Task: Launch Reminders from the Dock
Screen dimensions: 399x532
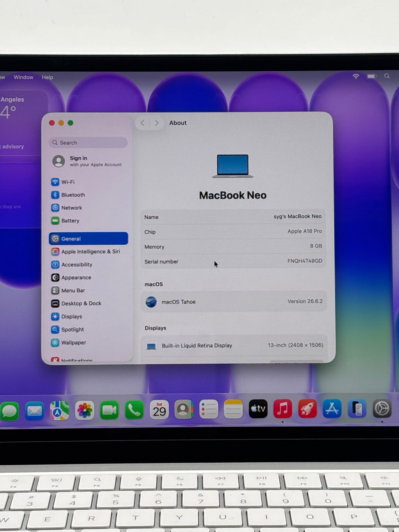Action: (x=209, y=410)
